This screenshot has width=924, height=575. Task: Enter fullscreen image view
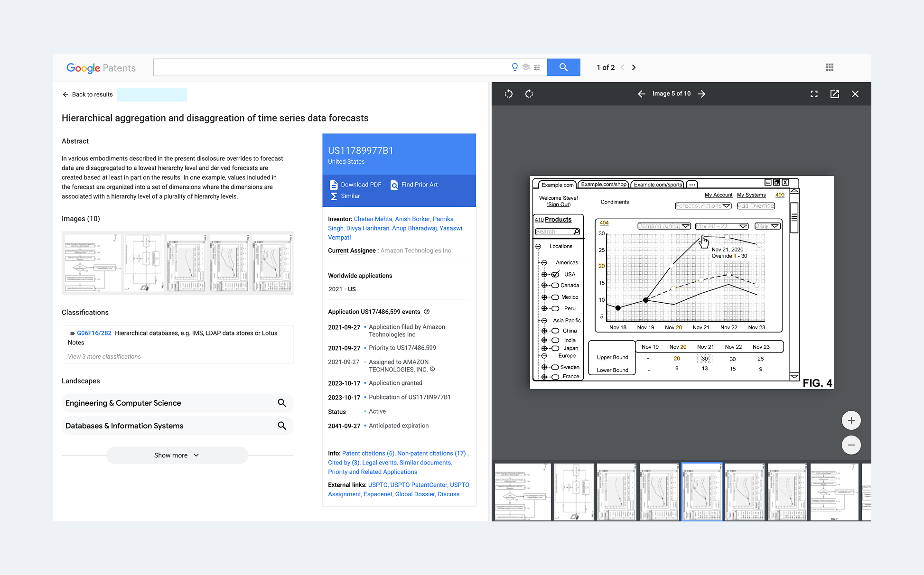click(x=814, y=94)
